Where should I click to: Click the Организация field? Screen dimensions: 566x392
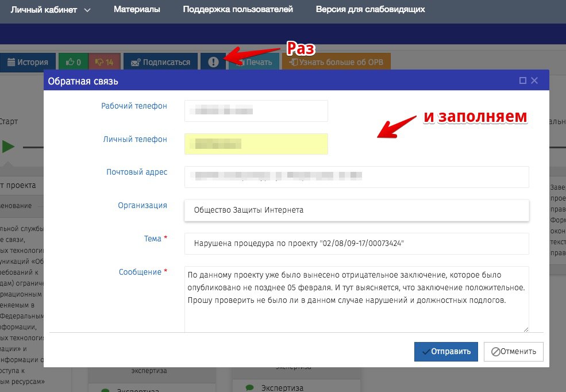pyautogui.click(x=357, y=210)
